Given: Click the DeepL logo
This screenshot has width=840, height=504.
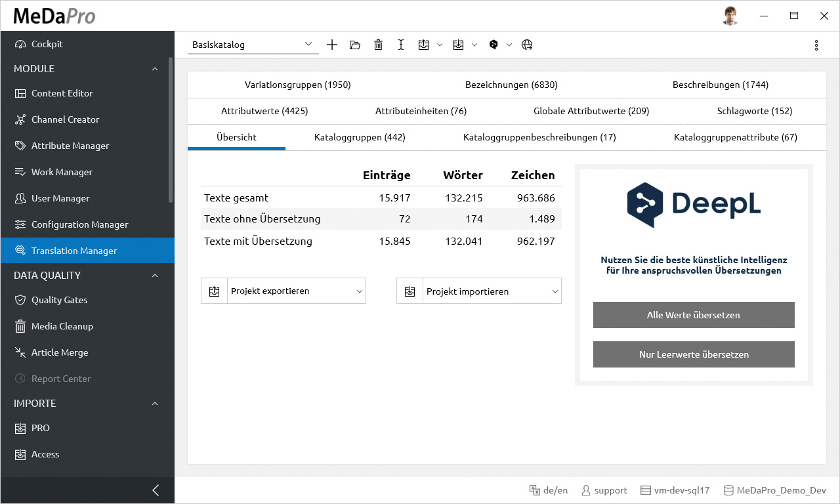Looking at the screenshot, I should click(x=694, y=205).
